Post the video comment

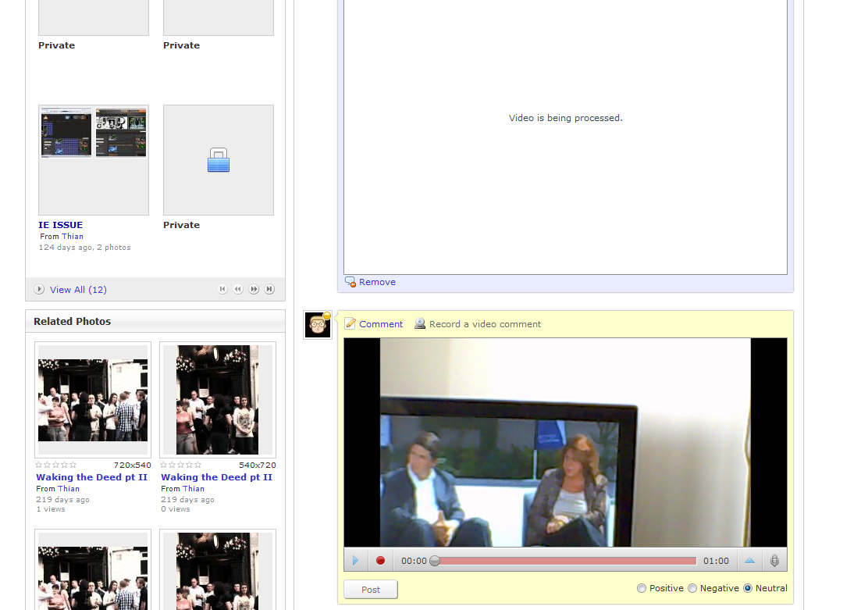(x=371, y=590)
